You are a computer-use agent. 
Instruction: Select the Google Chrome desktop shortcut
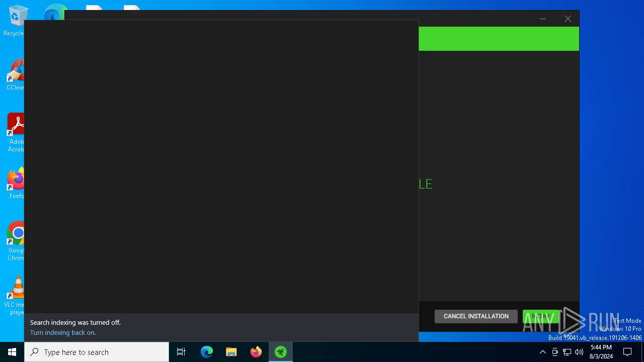tap(15, 241)
